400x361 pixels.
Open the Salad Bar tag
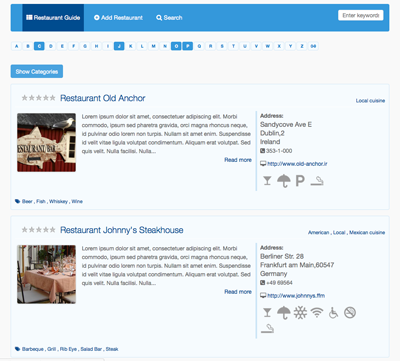91,349
